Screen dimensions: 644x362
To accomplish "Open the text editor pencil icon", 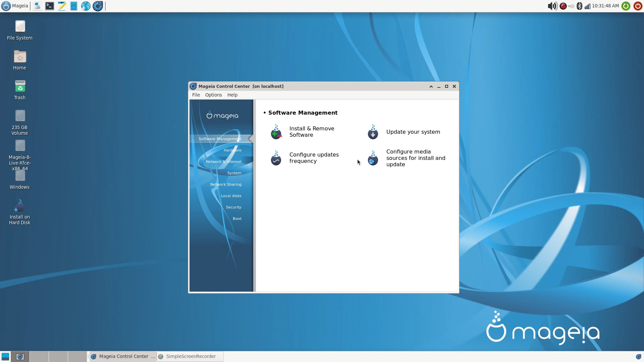I will pos(61,6).
